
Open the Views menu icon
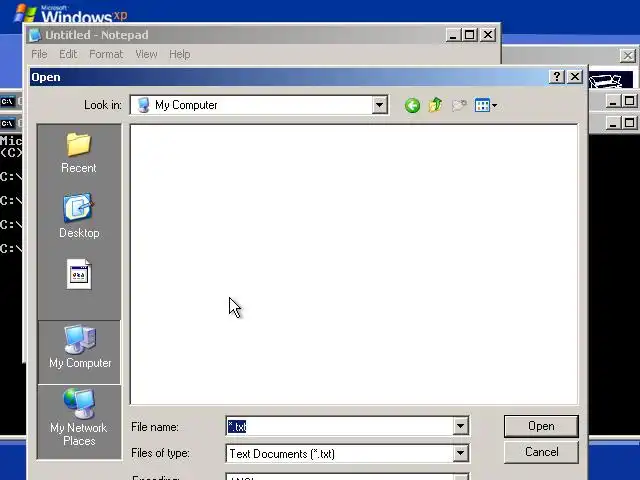coord(485,105)
